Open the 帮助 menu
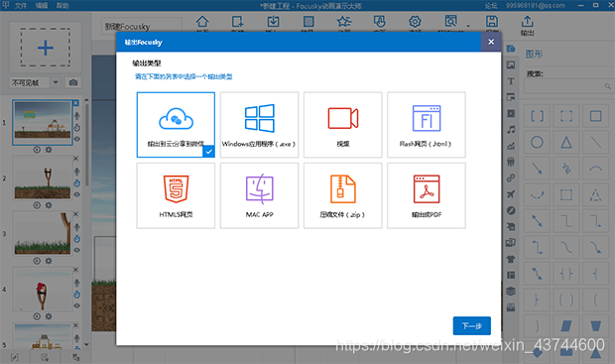This screenshot has height=364, width=615. click(x=62, y=6)
